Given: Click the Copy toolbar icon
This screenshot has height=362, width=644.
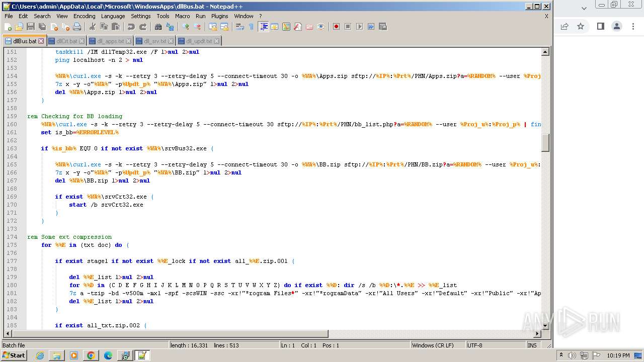Looking at the screenshot, I should tap(104, 27).
